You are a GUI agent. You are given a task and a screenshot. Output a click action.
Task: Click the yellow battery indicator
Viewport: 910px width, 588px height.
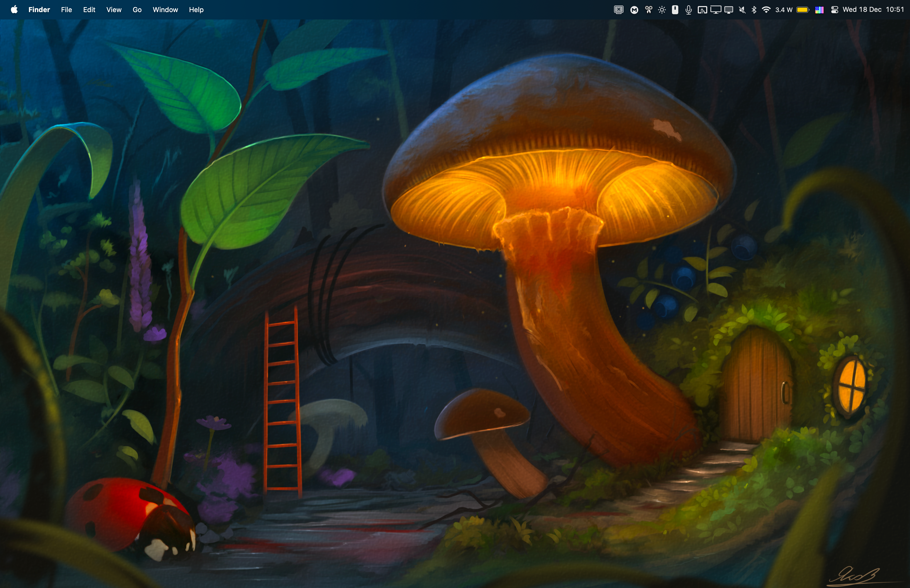pos(803,9)
